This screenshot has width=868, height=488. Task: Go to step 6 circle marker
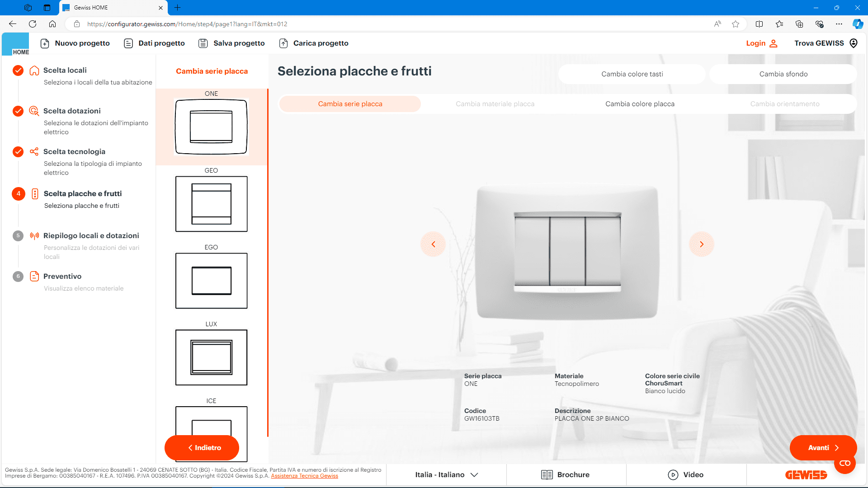click(18, 277)
